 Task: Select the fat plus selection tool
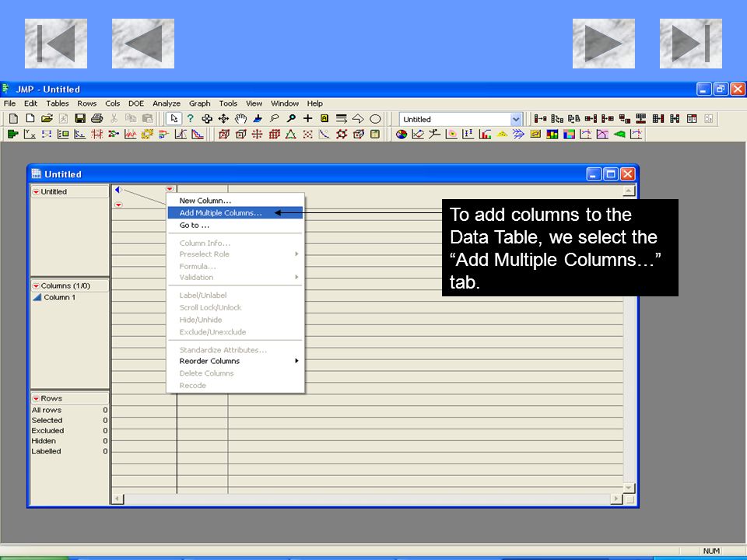(x=207, y=118)
